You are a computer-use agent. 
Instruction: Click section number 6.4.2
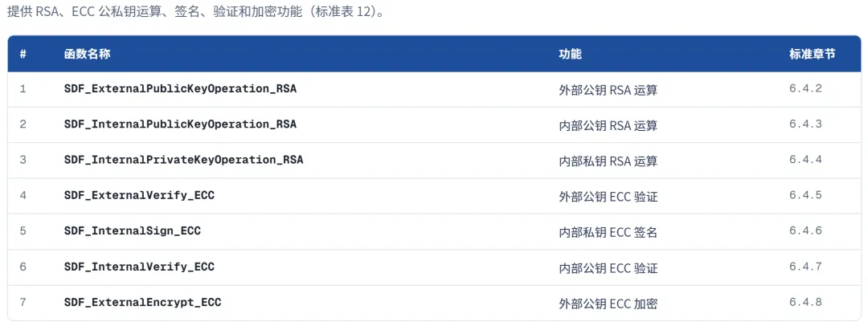point(805,88)
